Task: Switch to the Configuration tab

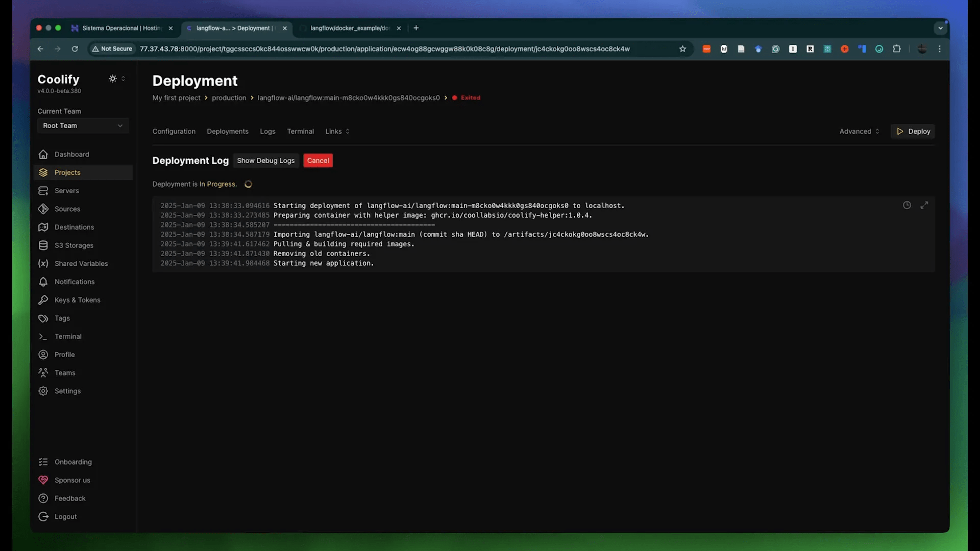Action: pos(174,131)
